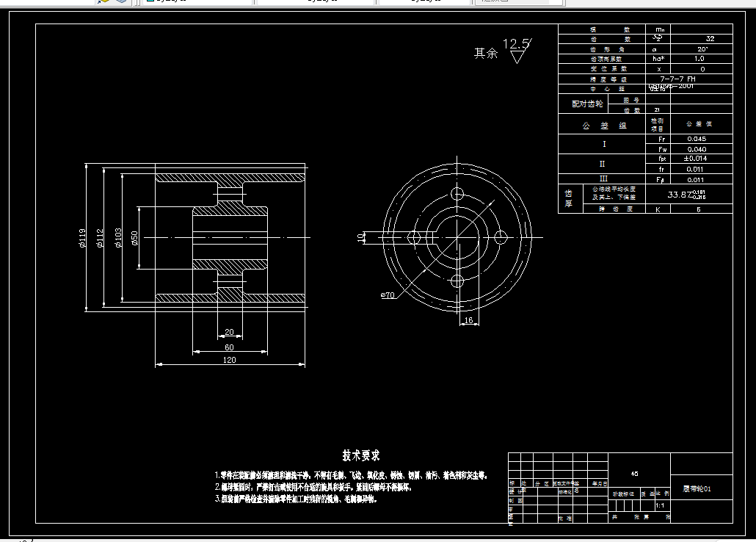
Task: Select the Fw tolerance value 0.040
Action: tap(697, 149)
